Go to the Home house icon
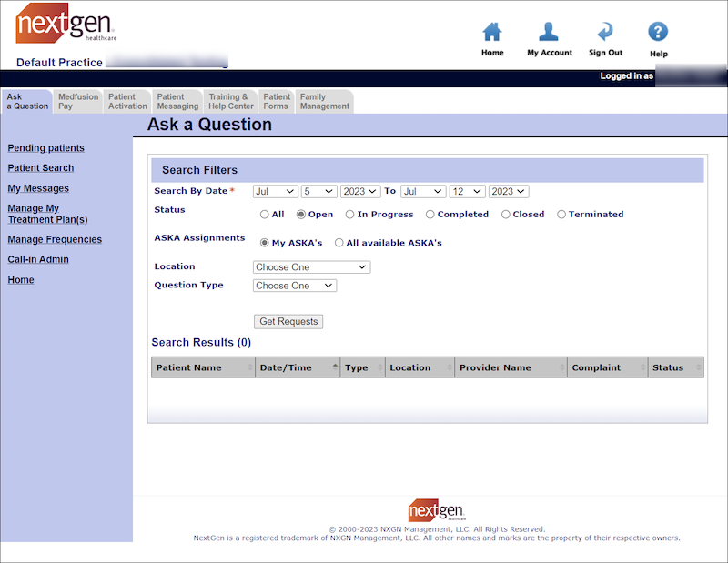 click(x=492, y=32)
